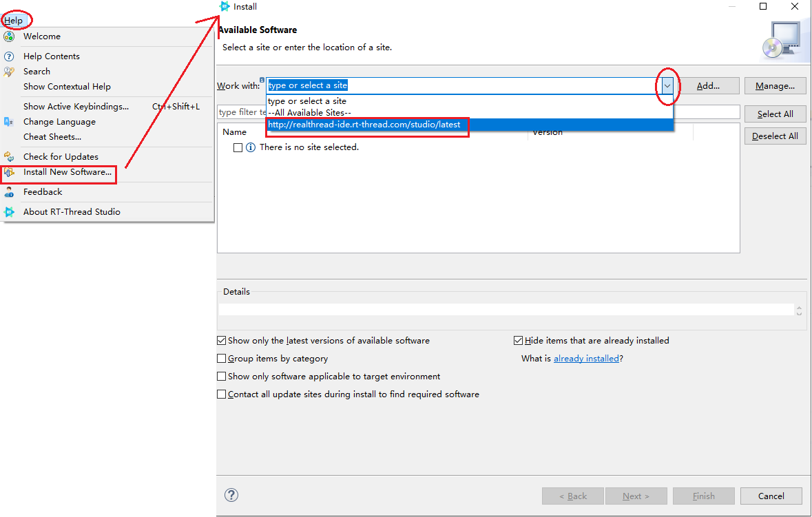812x517 pixels.
Task: Select the realthread-ide.rt-thread.com/studio/latest site
Action: (x=470, y=125)
